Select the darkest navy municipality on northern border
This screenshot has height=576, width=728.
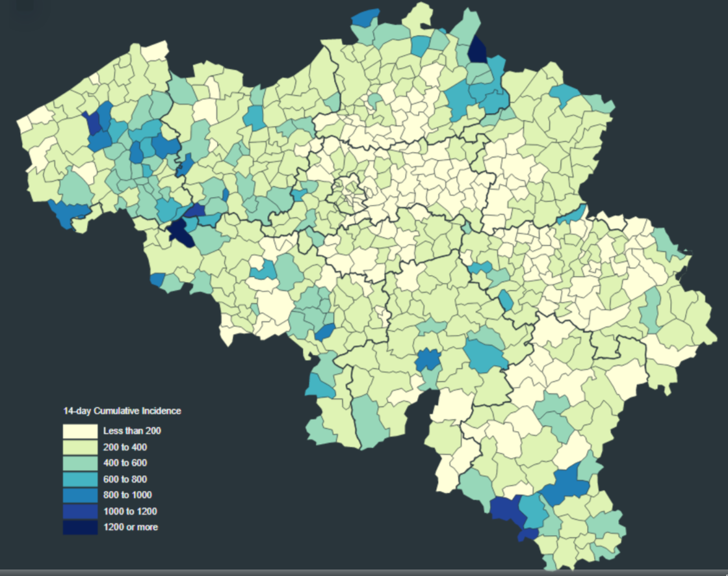point(478,50)
